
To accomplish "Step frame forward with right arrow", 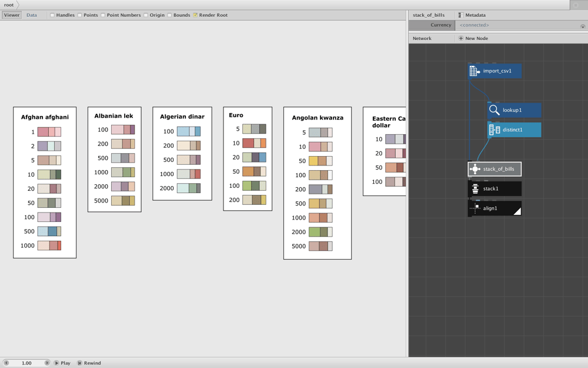I will point(47,363).
